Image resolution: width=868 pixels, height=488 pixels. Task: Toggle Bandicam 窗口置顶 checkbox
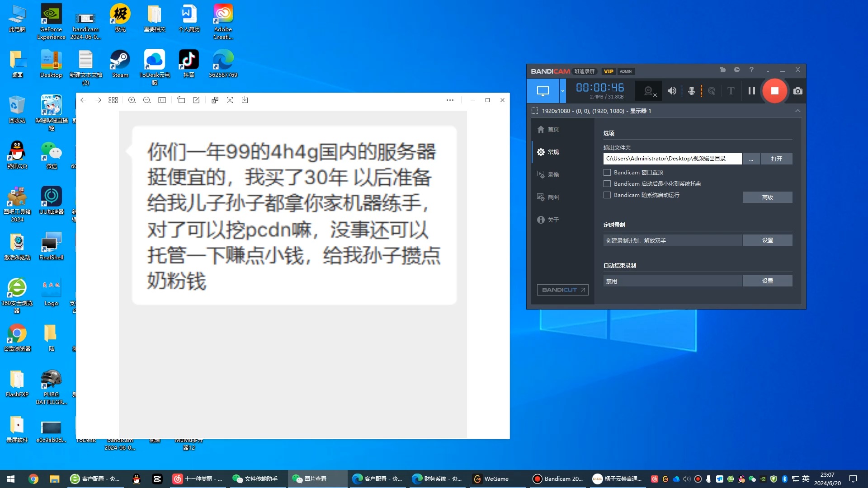pos(608,172)
